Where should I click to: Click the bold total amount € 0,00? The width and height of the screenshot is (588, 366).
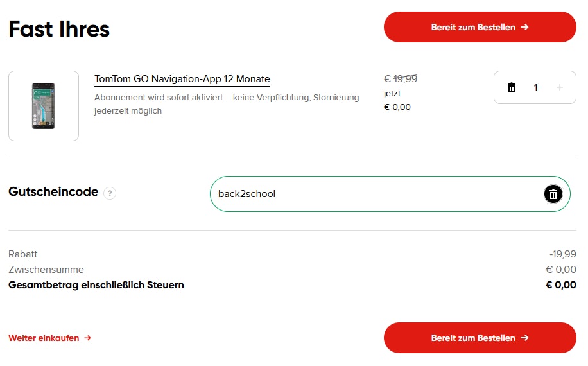click(x=561, y=285)
